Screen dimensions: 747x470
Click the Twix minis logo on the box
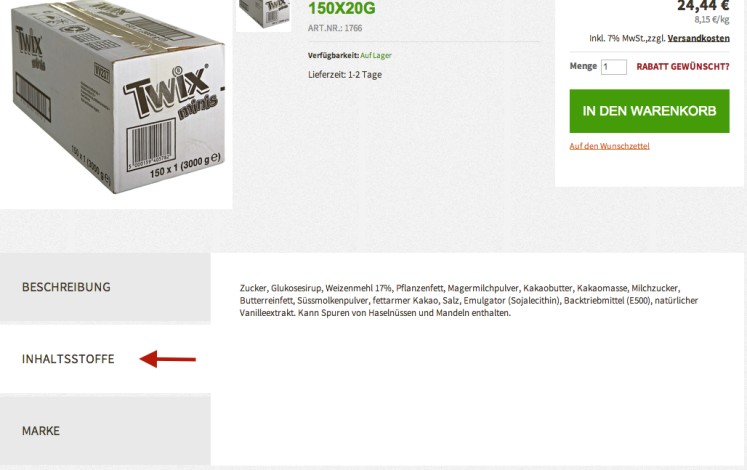click(x=171, y=93)
